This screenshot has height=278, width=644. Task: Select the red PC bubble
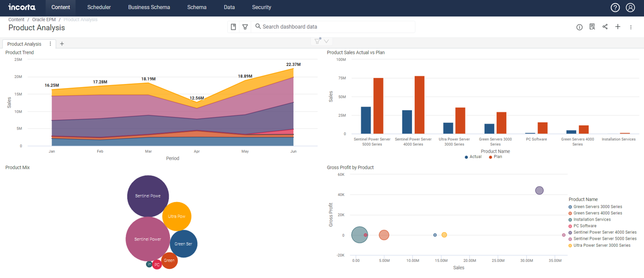[157, 264]
